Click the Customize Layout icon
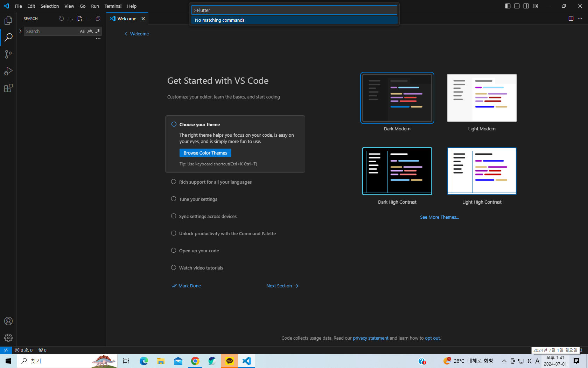Viewport: 588px width, 368px height. tap(535, 6)
